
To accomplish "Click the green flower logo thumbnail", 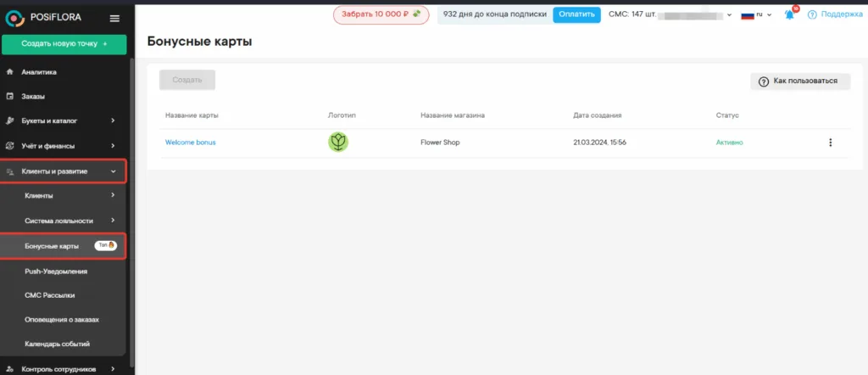I will tap(337, 143).
